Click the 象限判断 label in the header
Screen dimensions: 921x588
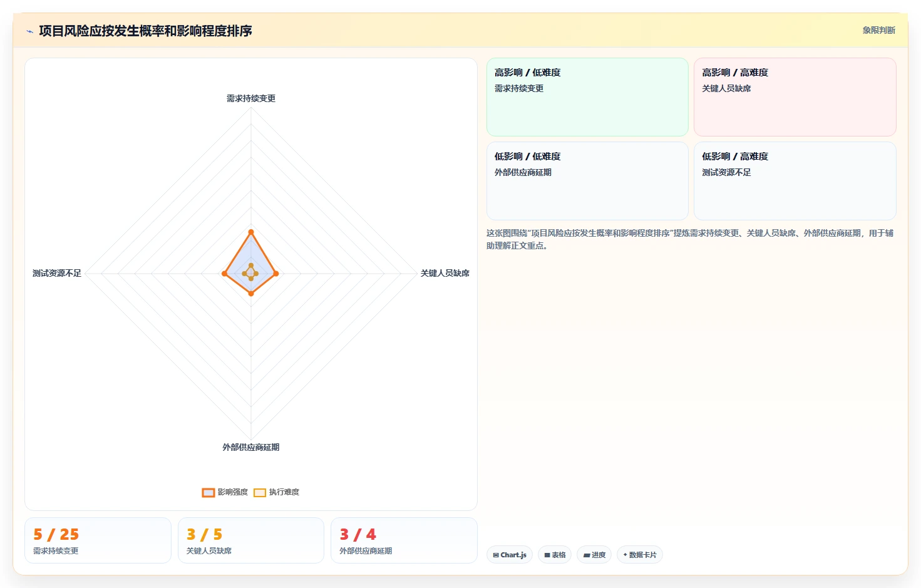[878, 30]
